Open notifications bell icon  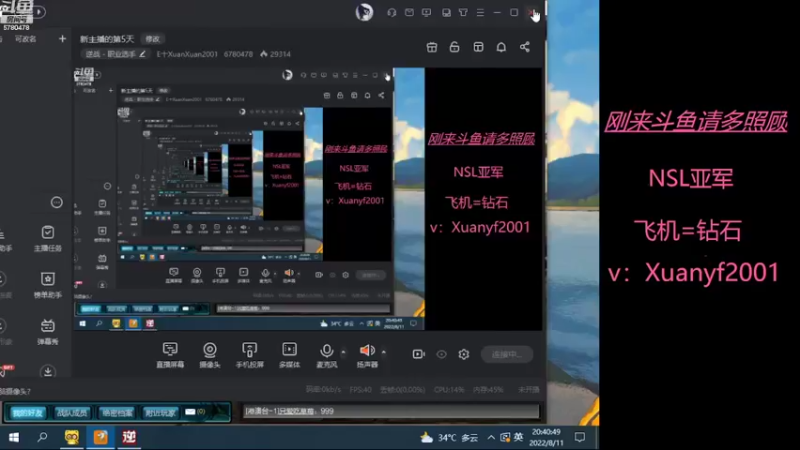(501, 47)
